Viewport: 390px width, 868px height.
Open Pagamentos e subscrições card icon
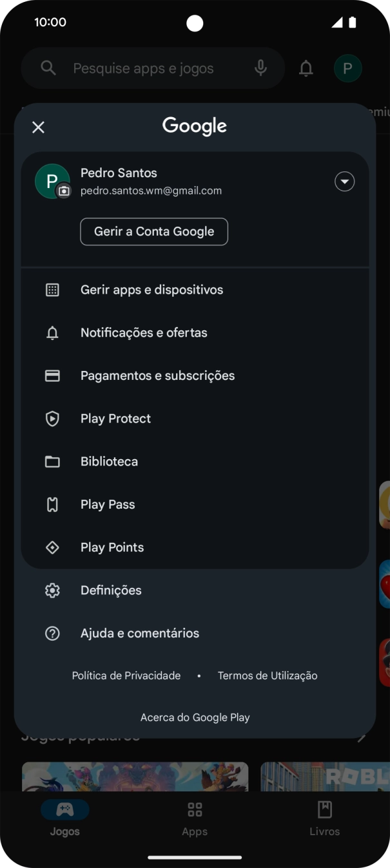pyautogui.click(x=52, y=375)
